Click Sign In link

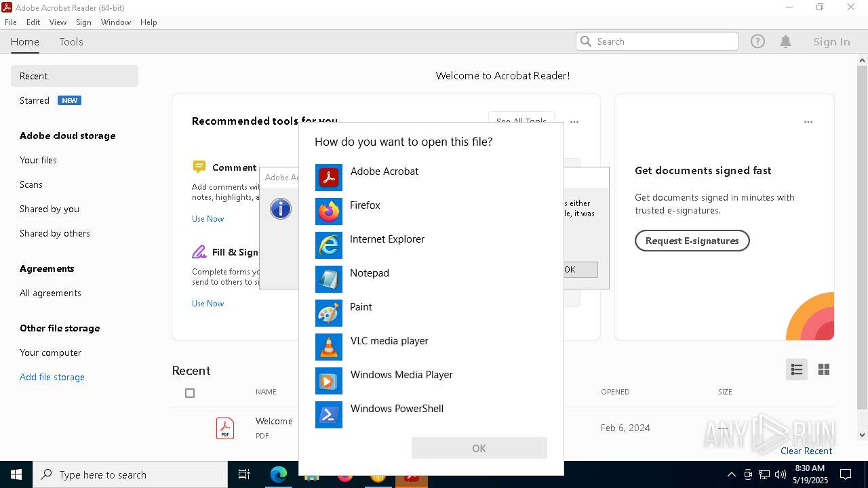coord(831,41)
